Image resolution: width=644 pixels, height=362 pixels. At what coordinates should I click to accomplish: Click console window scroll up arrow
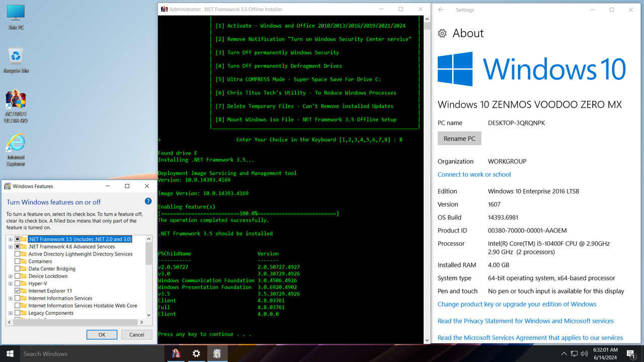click(427, 20)
